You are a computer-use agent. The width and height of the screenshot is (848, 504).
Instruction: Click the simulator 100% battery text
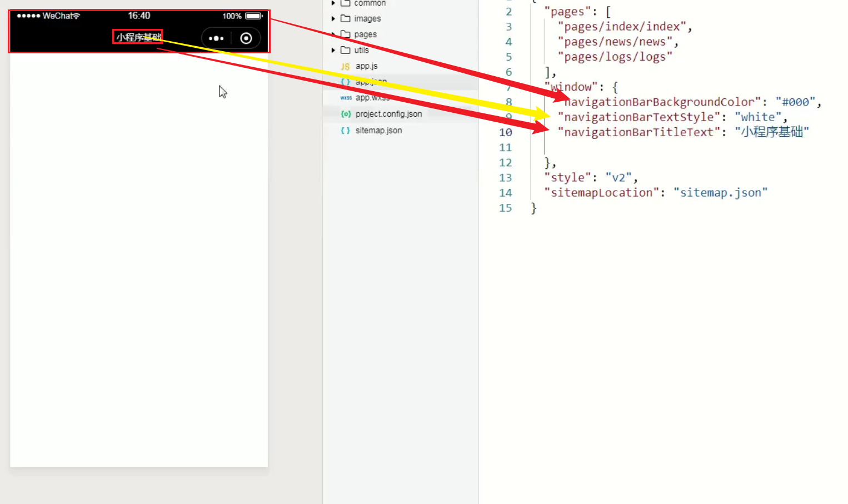232,16
